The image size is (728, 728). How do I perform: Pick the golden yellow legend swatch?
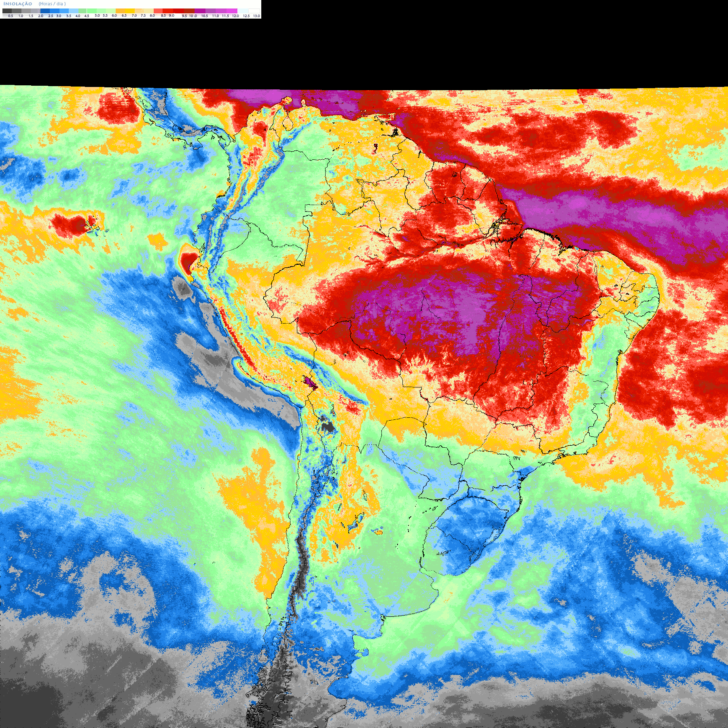coord(130,11)
